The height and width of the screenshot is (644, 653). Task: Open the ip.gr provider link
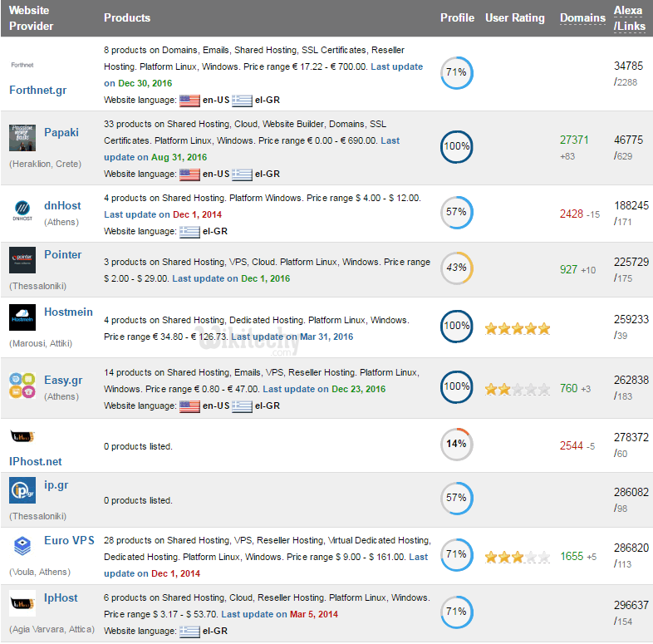56,485
